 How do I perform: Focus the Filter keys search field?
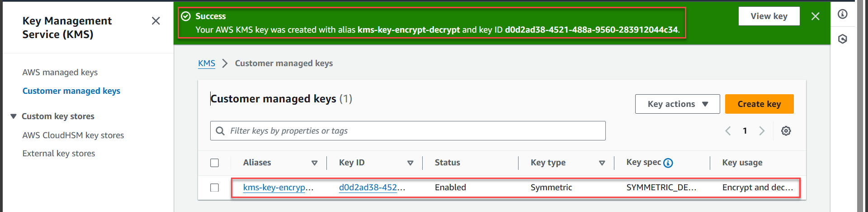click(x=408, y=131)
